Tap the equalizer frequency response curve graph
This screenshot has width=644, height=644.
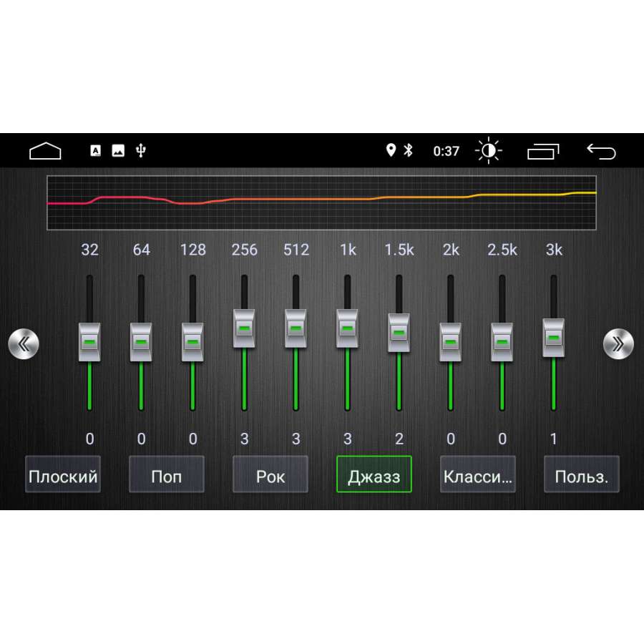tap(321, 203)
